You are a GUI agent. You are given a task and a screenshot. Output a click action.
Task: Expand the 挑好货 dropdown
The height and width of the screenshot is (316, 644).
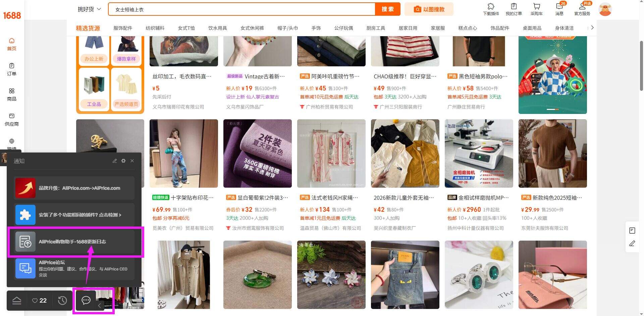(x=89, y=9)
